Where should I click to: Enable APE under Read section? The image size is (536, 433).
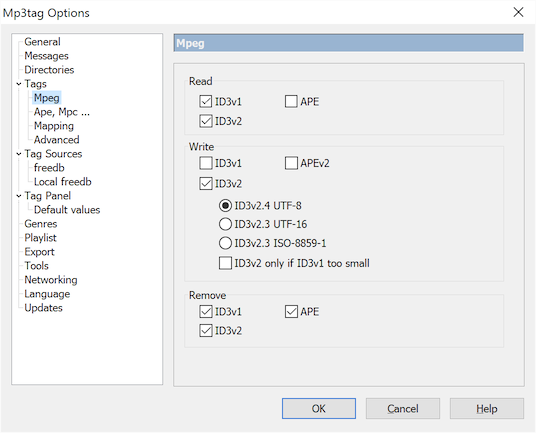tap(291, 102)
